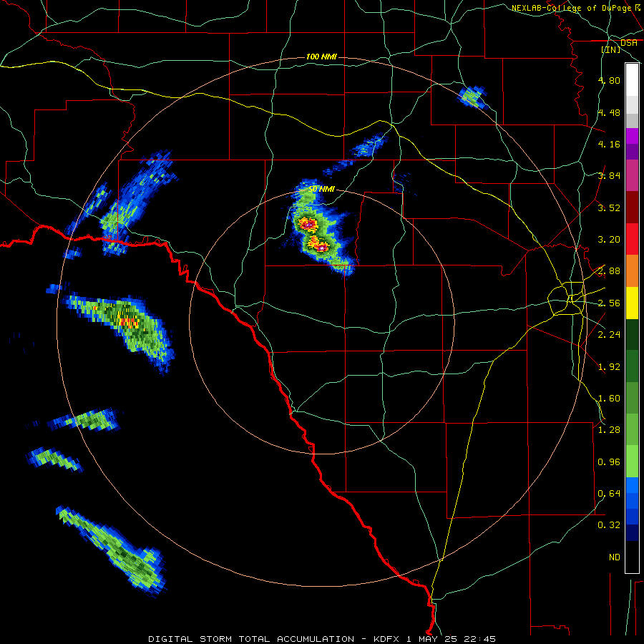Click the 1.60 legend value
Viewport: 644px width, 644px height.
pyautogui.click(x=609, y=399)
